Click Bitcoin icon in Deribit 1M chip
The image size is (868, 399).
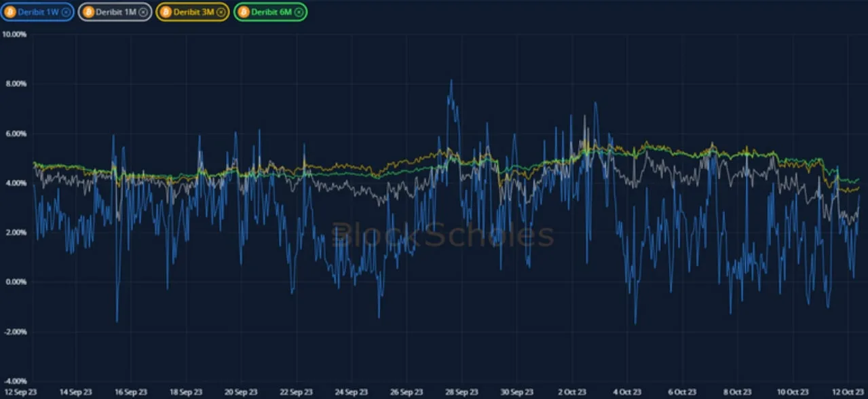tap(88, 12)
